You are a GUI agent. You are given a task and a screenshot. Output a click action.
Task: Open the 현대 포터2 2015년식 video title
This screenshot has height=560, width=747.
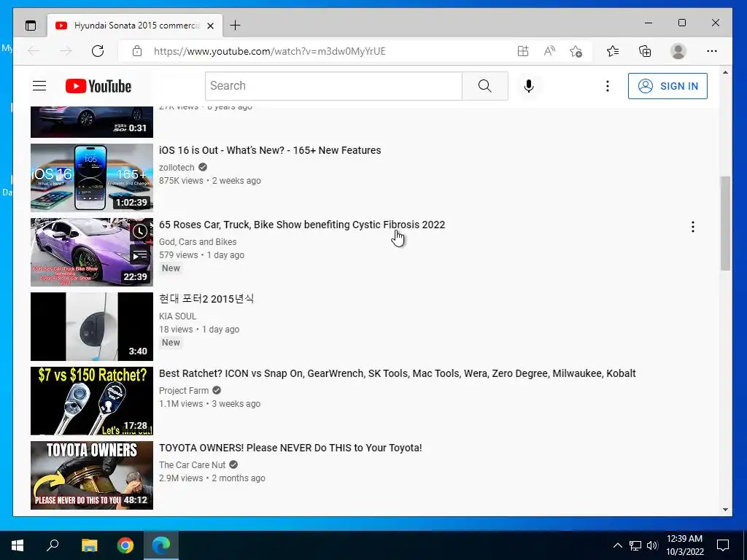[206, 298]
